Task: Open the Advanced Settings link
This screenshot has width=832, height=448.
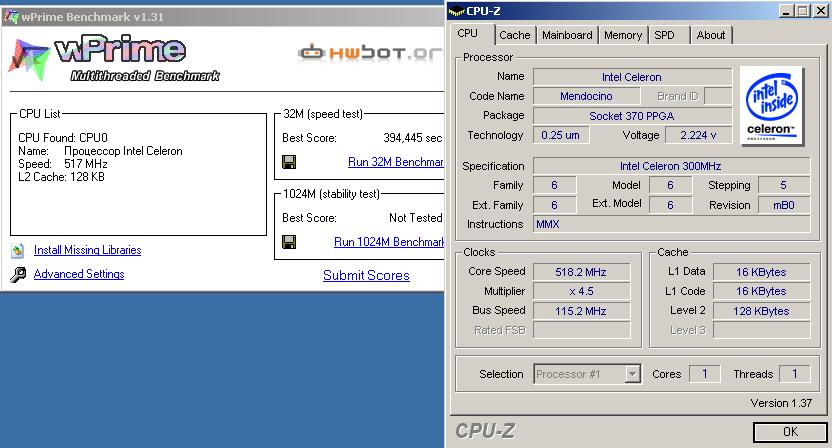Action: pyautogui.click(x=79, y=274)
